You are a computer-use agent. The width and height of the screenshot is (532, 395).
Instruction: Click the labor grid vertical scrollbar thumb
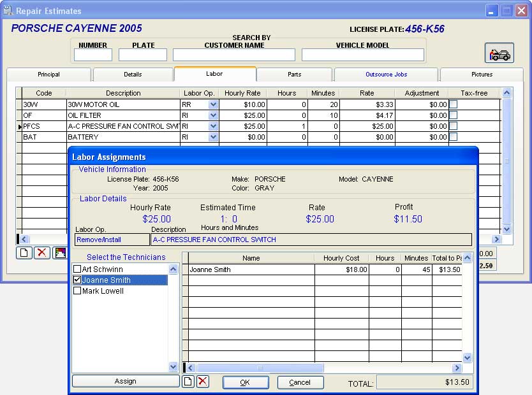coord(506,161)
